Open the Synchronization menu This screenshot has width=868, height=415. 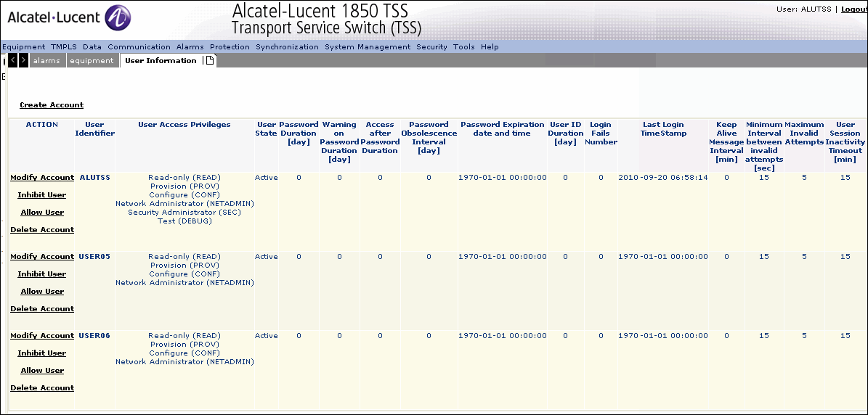click(288, 47)
